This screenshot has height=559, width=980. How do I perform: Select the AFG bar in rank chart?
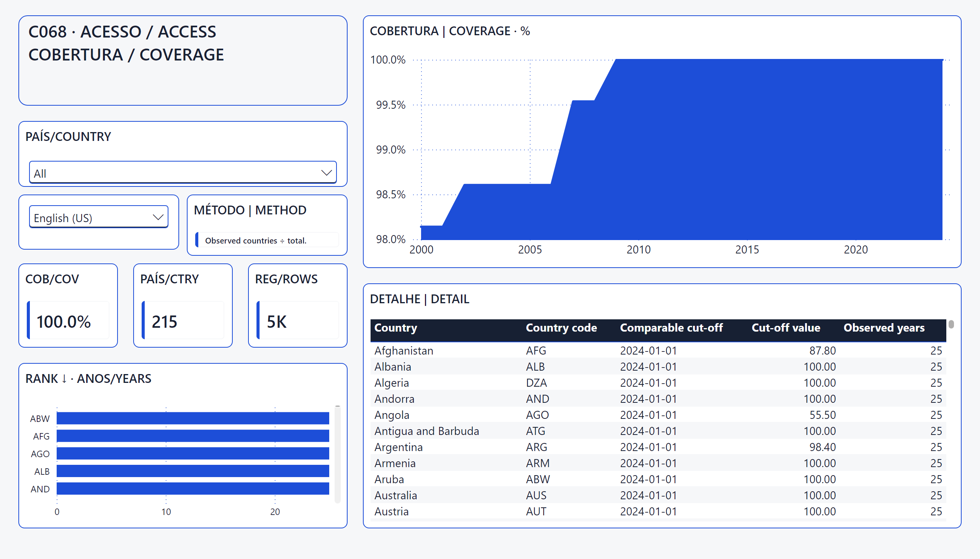193,436
